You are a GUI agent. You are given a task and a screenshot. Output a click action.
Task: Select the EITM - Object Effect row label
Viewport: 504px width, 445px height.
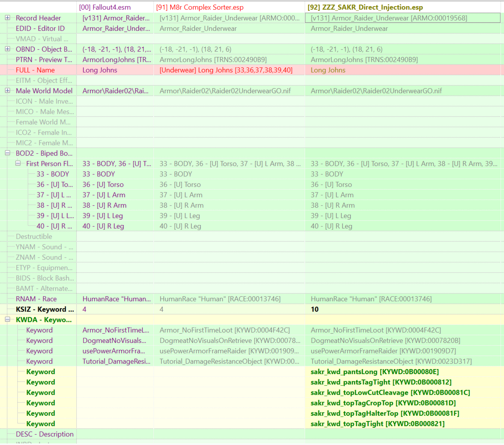[x=44, y=80]
